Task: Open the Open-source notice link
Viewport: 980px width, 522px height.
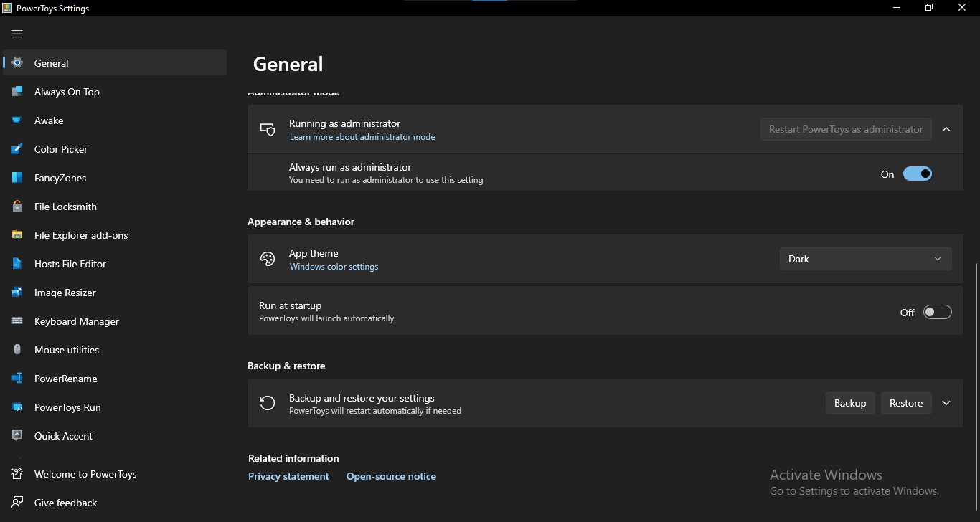Action: [x=391, y=476]
